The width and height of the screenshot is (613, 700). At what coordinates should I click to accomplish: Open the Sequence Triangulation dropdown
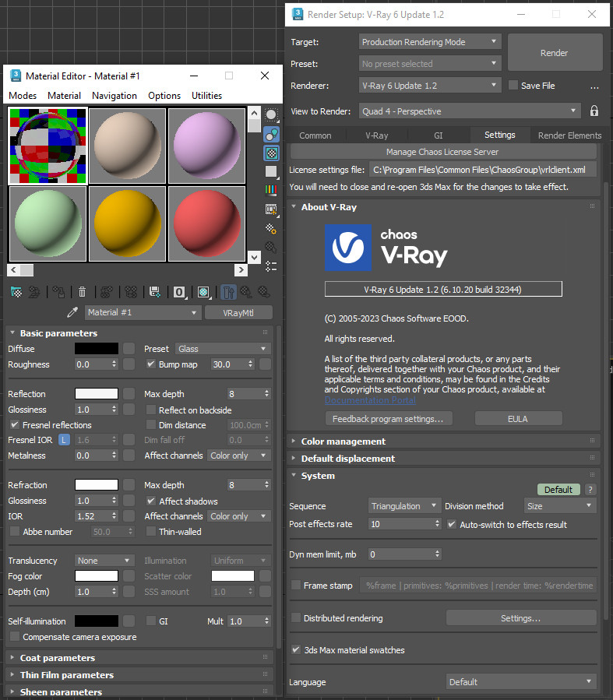(404, 506)
